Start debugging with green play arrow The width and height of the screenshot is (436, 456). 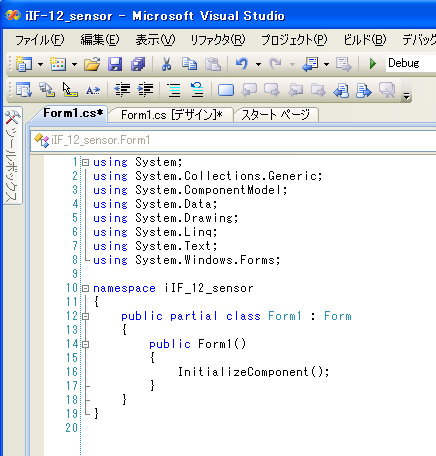373,63
